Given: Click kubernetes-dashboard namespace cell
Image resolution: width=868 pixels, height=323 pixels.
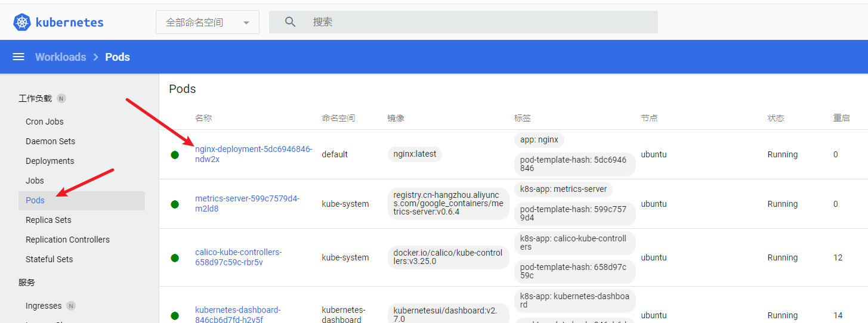Looking at the screenshot, I should tap(344, 315).
